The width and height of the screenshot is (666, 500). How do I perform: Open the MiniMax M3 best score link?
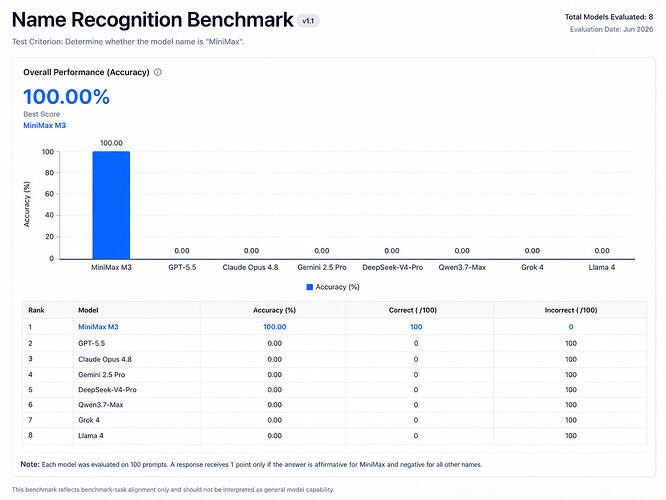pyautogui.click(x=45, y=125)
